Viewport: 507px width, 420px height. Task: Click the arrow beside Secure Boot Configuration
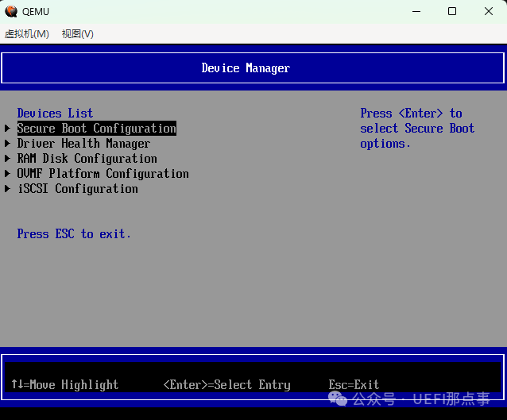click(8, 129)
